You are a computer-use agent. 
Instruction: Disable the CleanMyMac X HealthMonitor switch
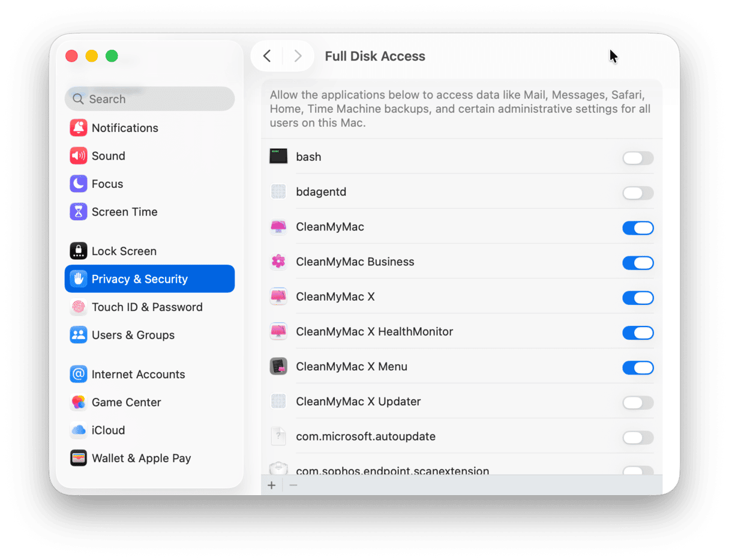pos(638,333)
